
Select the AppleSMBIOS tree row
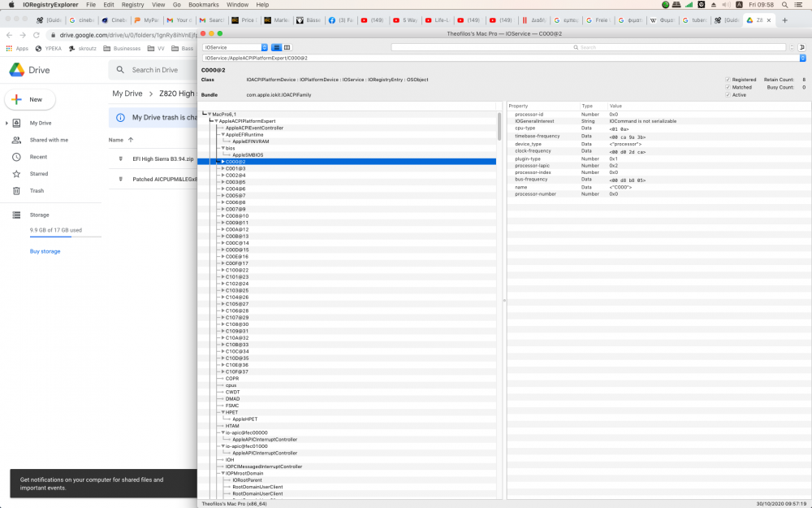click(347, 155)
